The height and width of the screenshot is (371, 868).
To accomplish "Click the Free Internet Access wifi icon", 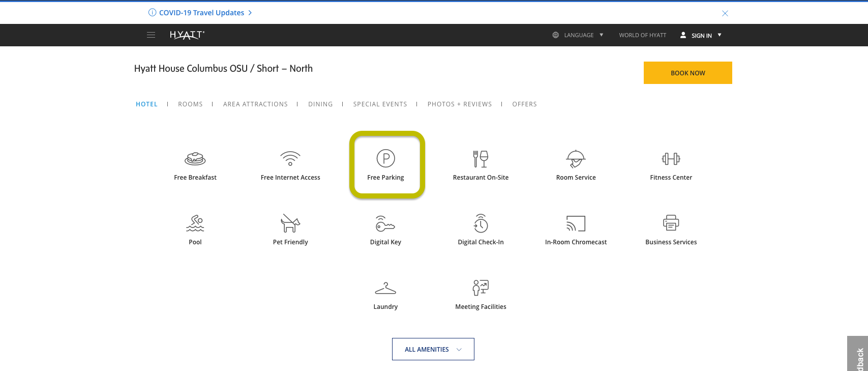I will 290,158.
